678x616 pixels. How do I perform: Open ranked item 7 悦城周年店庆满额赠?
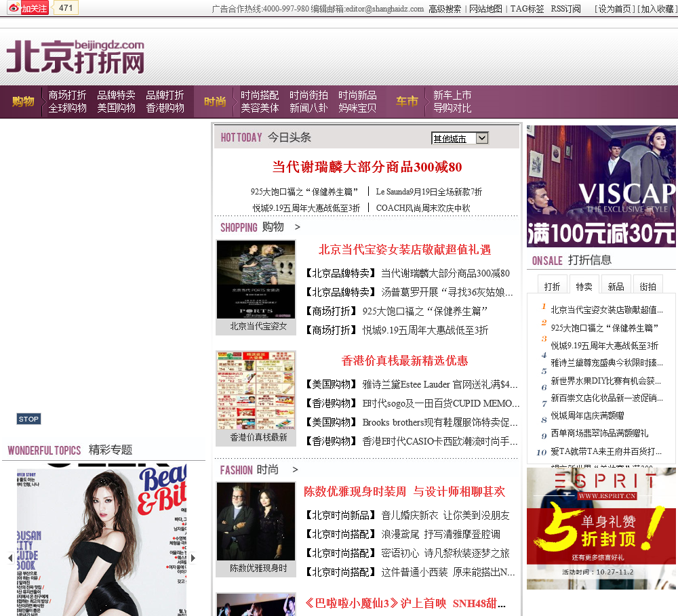(x=587, y=416)
